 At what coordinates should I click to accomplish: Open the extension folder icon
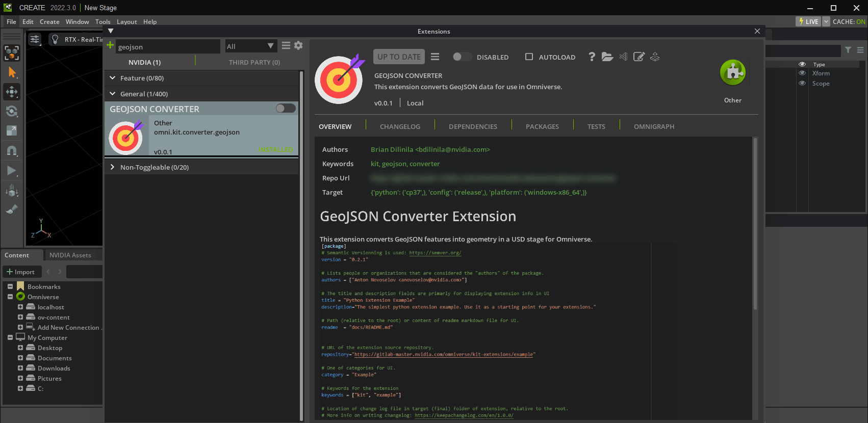point(607,57)
